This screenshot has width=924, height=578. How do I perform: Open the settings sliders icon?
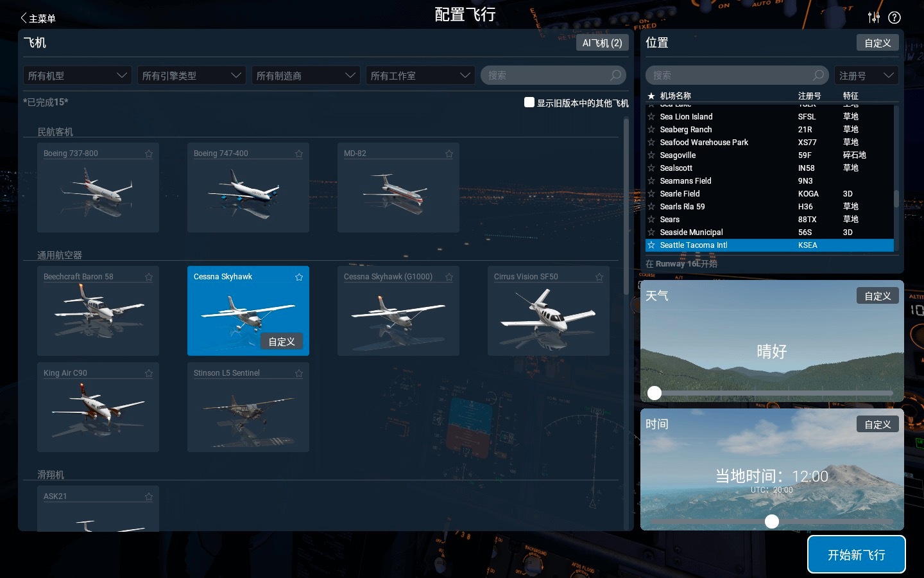(873, 17)
